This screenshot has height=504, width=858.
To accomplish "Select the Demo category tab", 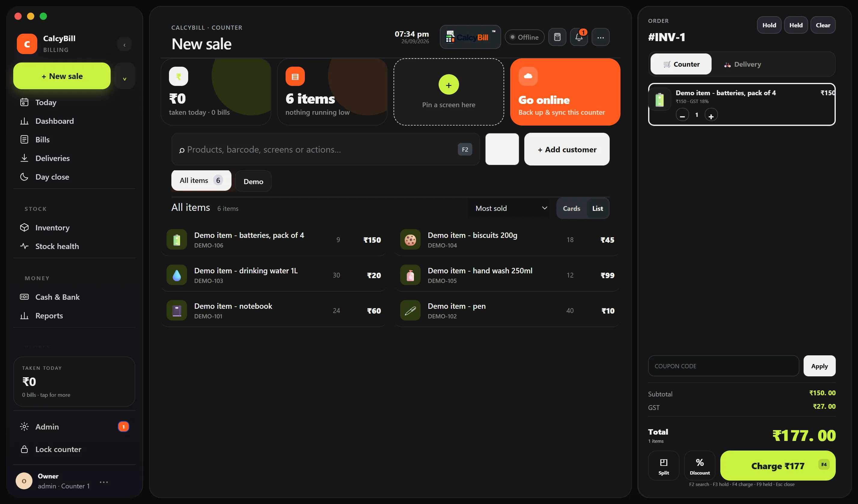I will (x=253, y=182).
